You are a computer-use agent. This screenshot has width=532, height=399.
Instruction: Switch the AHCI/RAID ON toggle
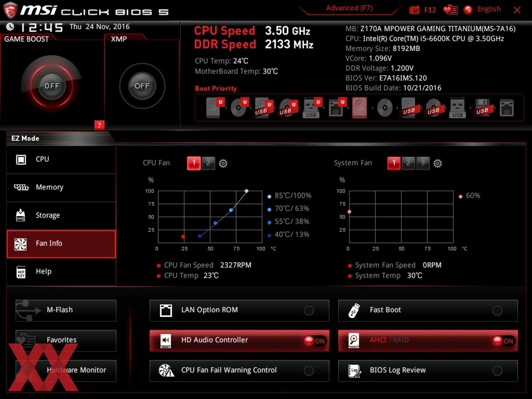(503, 341)
